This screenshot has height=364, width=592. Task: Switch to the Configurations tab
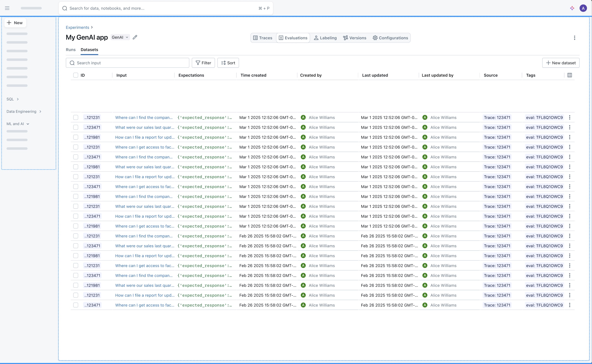391,38
